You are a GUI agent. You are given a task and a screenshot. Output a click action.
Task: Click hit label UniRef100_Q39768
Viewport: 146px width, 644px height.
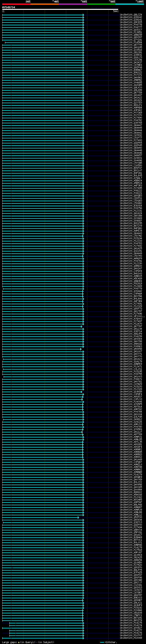click(131, 123)
